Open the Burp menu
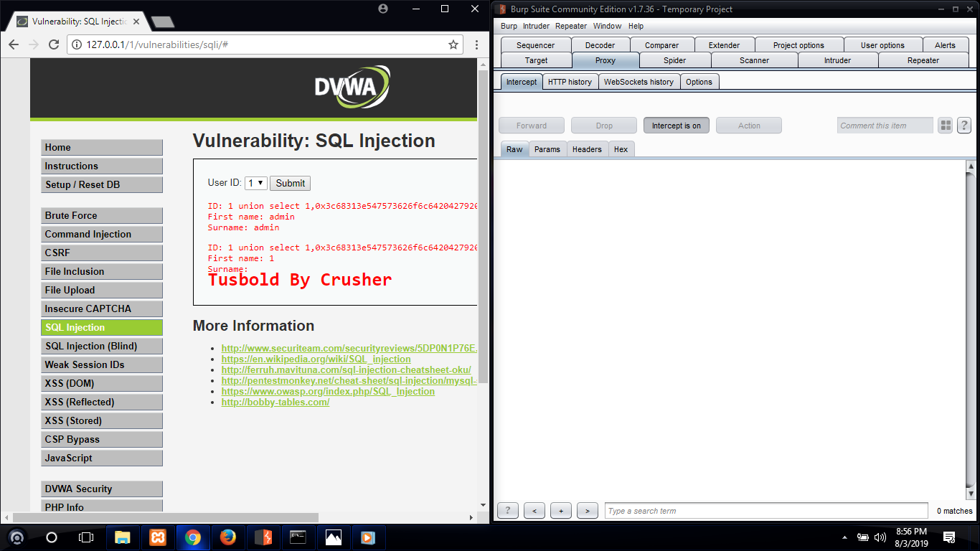Screen dimensions: 980x551 pyautogui.click(x=509, y=26)
